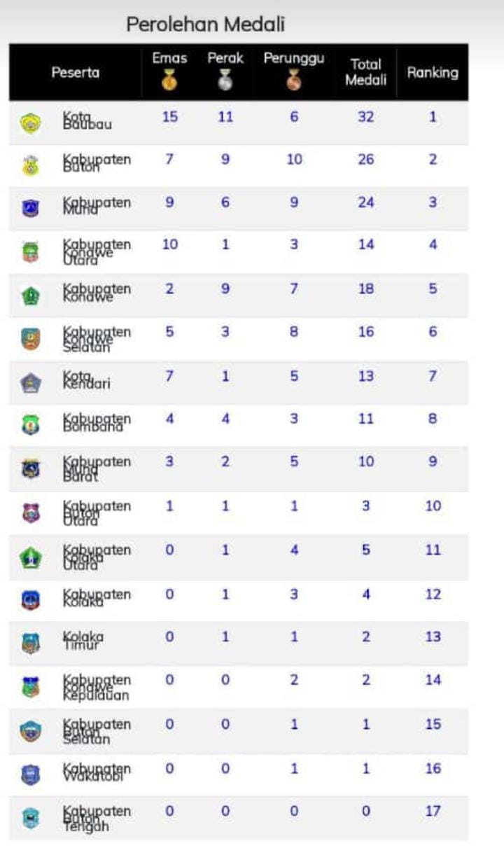Click Kota Baubau's total medal count 32
The image size is (504, 848).
click(366, 117)
